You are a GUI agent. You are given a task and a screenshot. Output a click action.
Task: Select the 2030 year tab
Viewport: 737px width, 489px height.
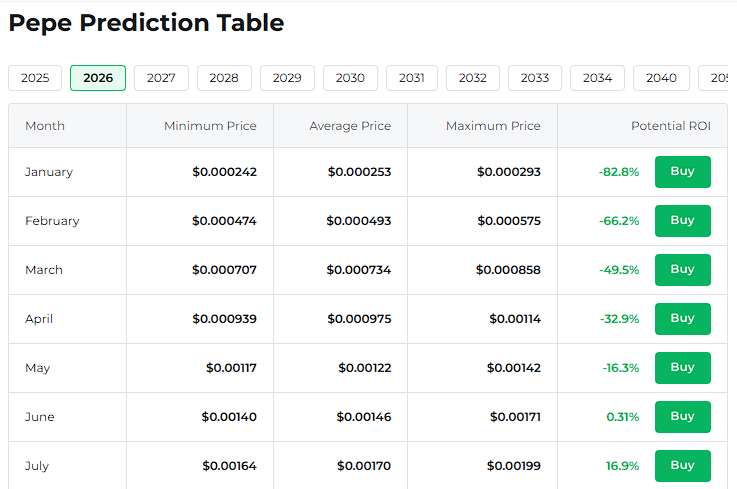(350, 78)
